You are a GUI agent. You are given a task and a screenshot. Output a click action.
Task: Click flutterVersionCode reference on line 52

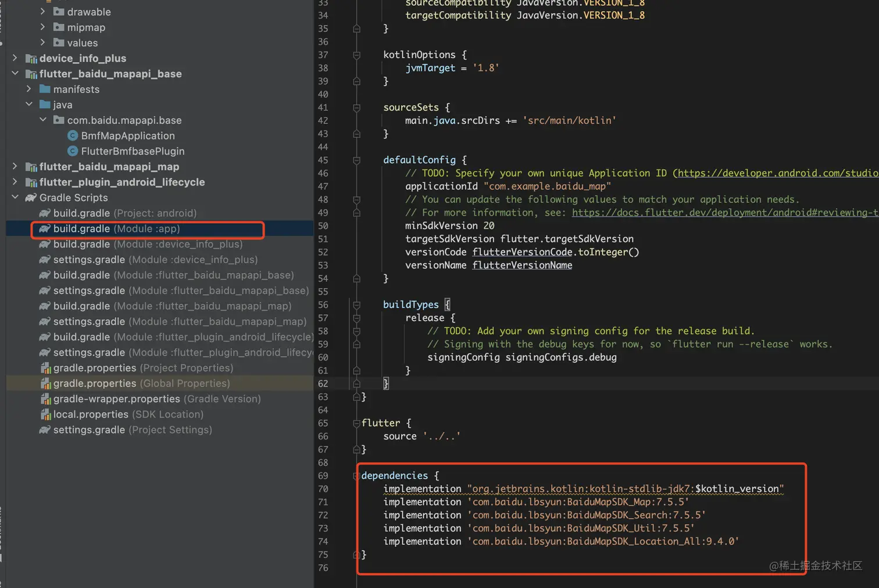(523, 252)
